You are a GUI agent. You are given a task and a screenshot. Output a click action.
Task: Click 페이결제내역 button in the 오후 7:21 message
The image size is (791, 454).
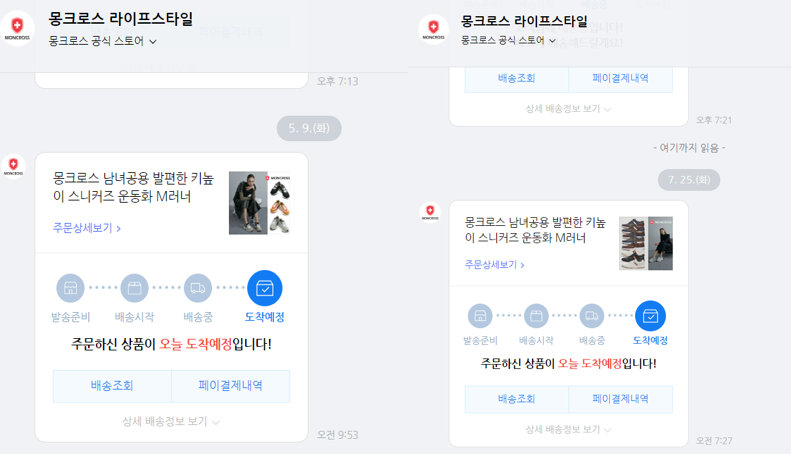(620, 79)
